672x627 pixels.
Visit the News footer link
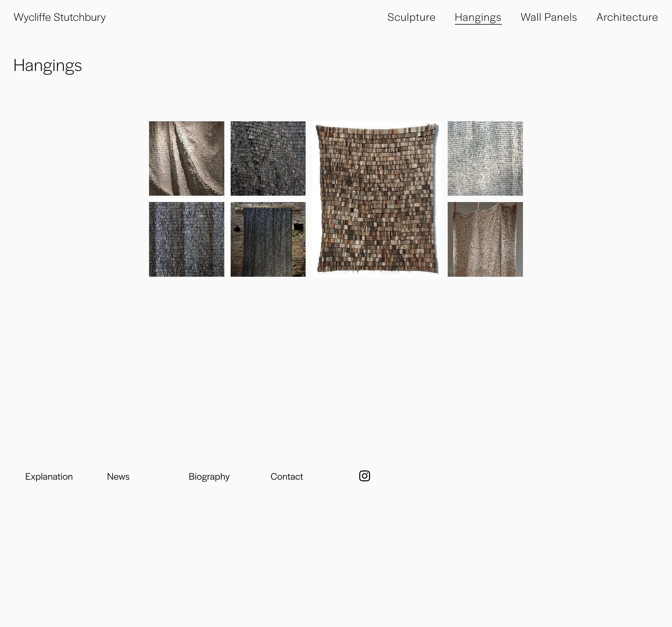point(118,476)
